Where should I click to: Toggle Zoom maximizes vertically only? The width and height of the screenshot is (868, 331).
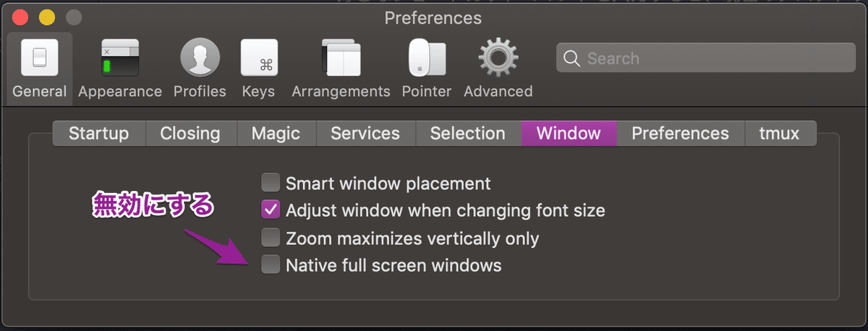point(271,238)
